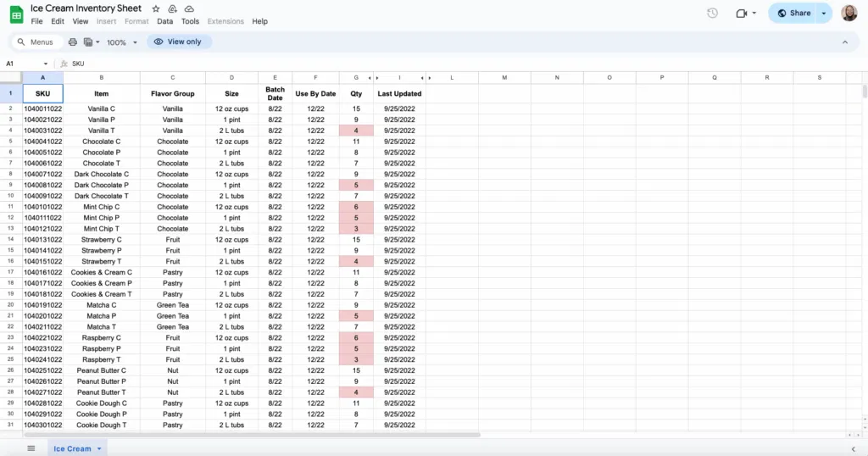The image size is (868, 456).
Task: Select Size cell for Raspberry C row
Action: click(x=231, y=338)
